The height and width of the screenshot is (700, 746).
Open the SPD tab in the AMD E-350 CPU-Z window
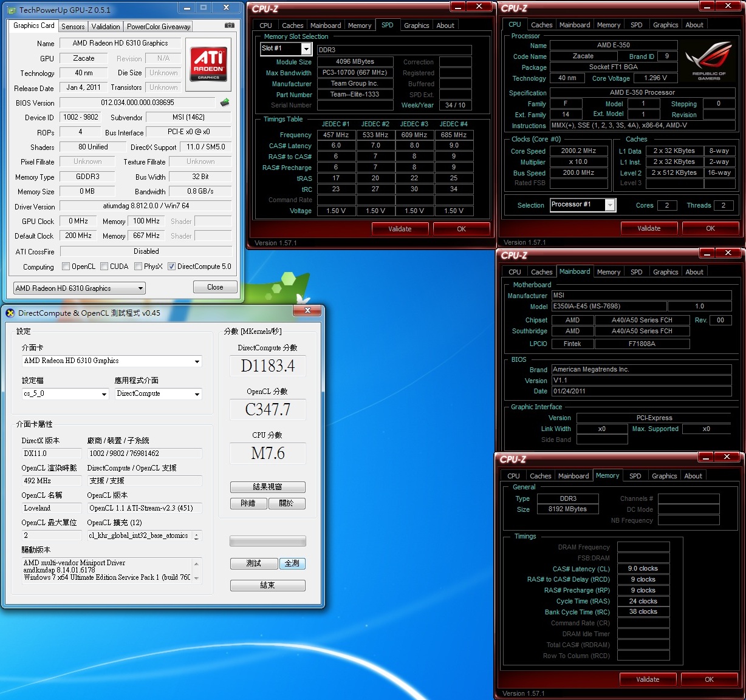coord(636,25)
